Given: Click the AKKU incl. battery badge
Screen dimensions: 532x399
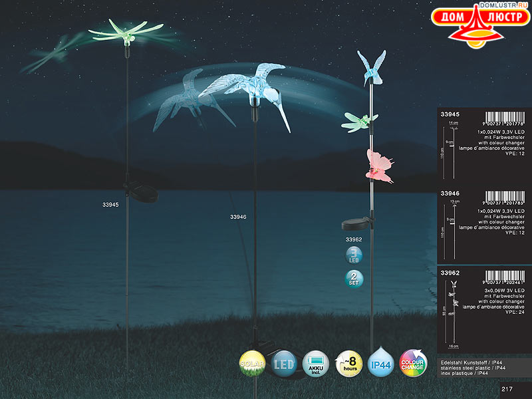Looking at the screenshot, I should point(315,364).
